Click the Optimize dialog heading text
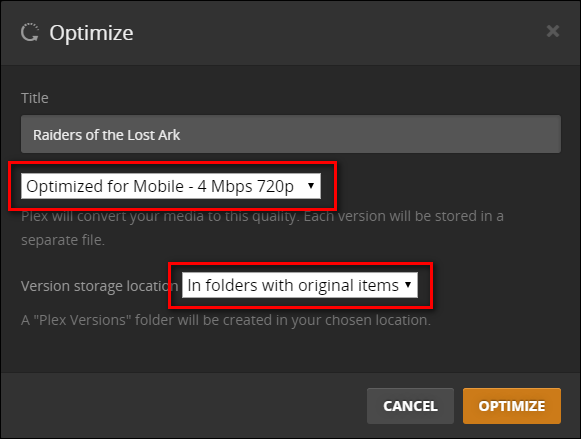Image resolution: width=581 pixels, height=439 pixels. pos(91,33)
